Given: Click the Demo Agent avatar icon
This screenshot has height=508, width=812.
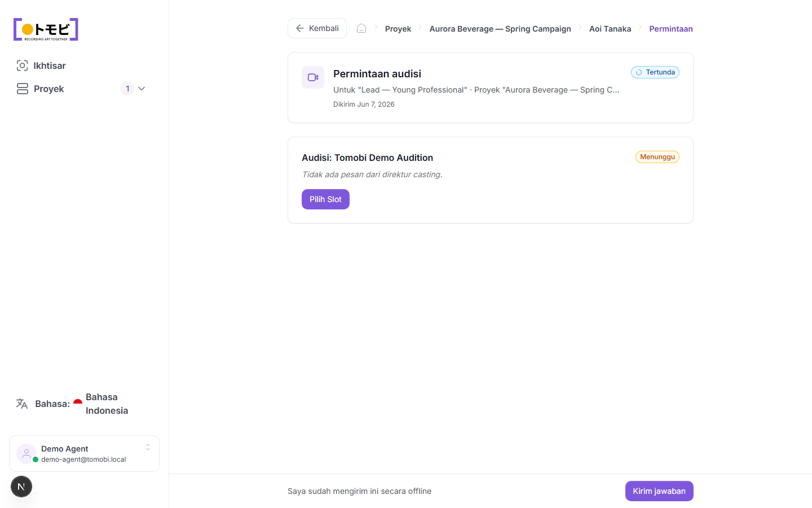Looking at the screenshot, I should point(26,454).
